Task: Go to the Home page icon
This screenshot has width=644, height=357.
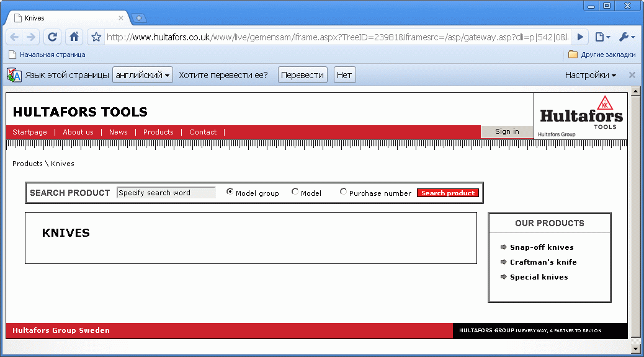Action: [x=74, y=37]
